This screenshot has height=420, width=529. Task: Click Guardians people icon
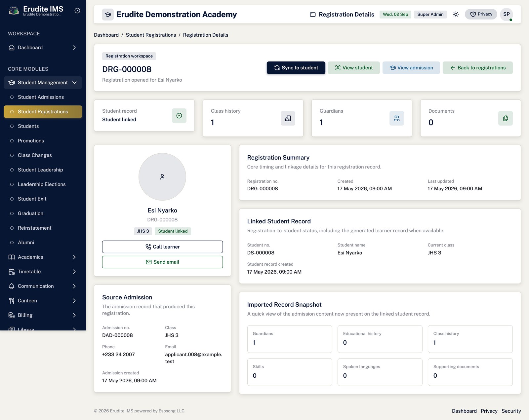point(397,118)
